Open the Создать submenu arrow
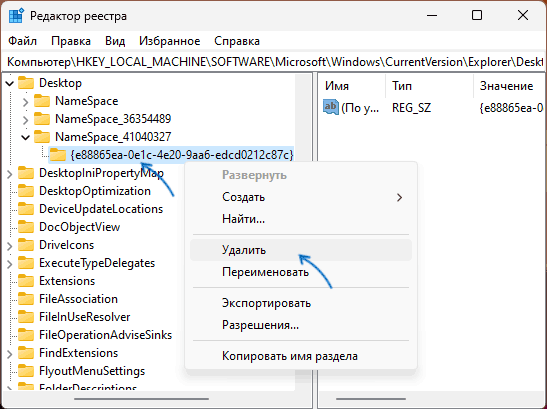This screenshot has width=547, height=409. [399, 198]
